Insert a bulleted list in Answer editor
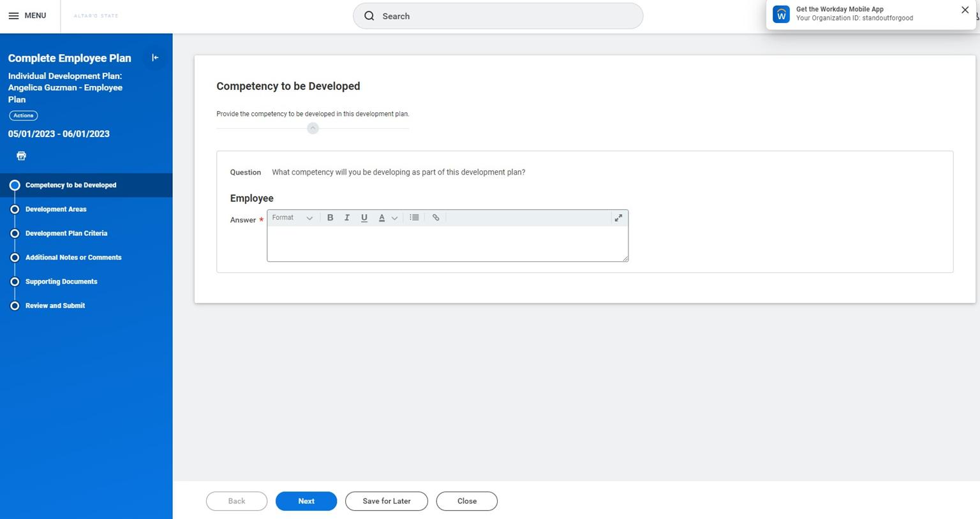 (x=414, y=218)
